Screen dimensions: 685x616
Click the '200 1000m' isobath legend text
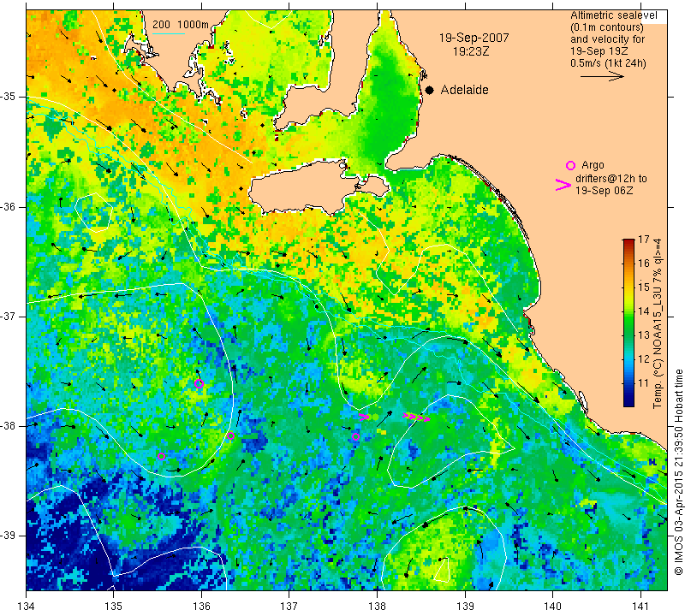coord(181,25)
